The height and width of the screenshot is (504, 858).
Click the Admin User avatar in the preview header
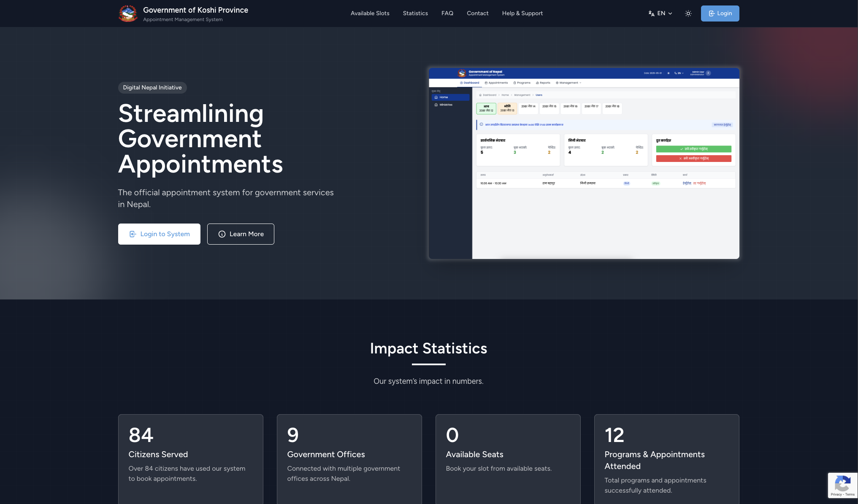708,73
